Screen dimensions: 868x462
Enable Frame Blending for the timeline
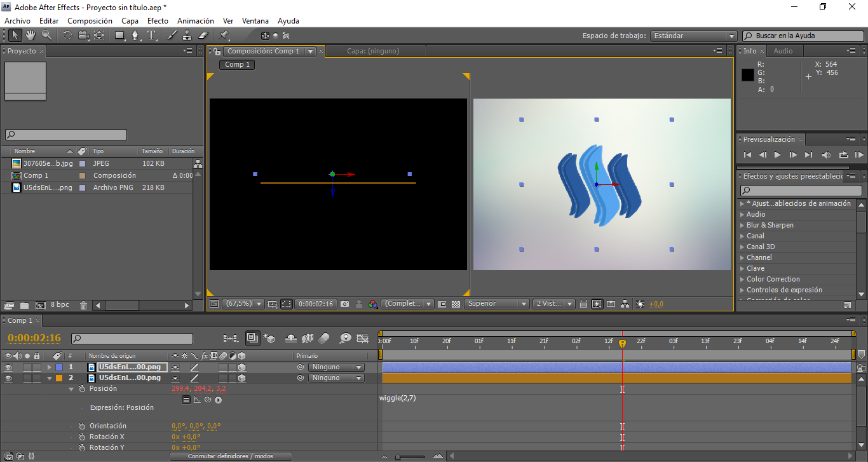[x=308, y=338]
